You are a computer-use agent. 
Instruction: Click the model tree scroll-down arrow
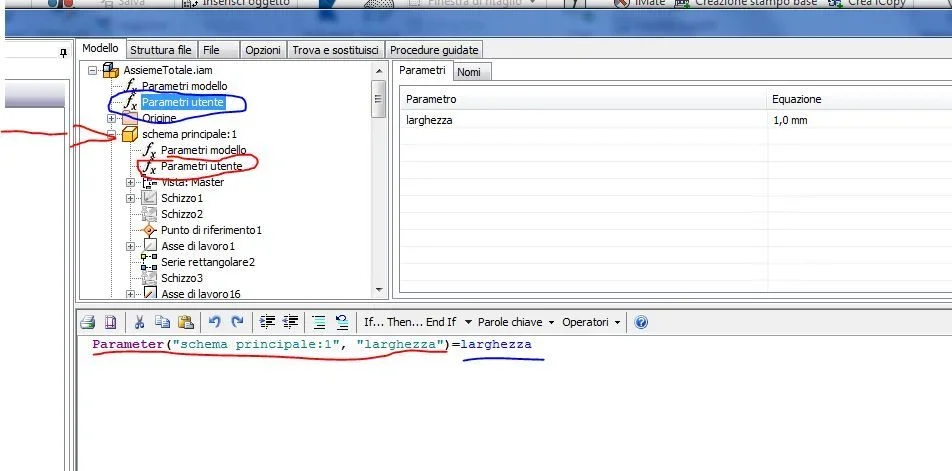pyautogui.click(x=378, y=289)
